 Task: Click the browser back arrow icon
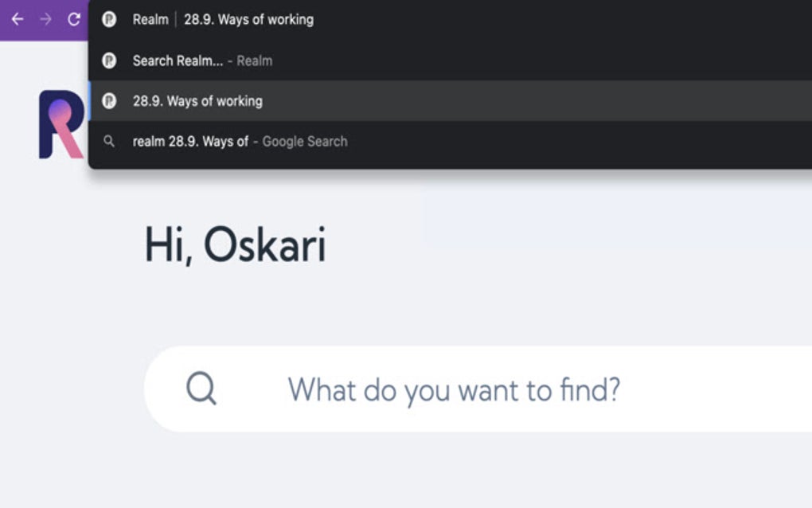point(18,19)
